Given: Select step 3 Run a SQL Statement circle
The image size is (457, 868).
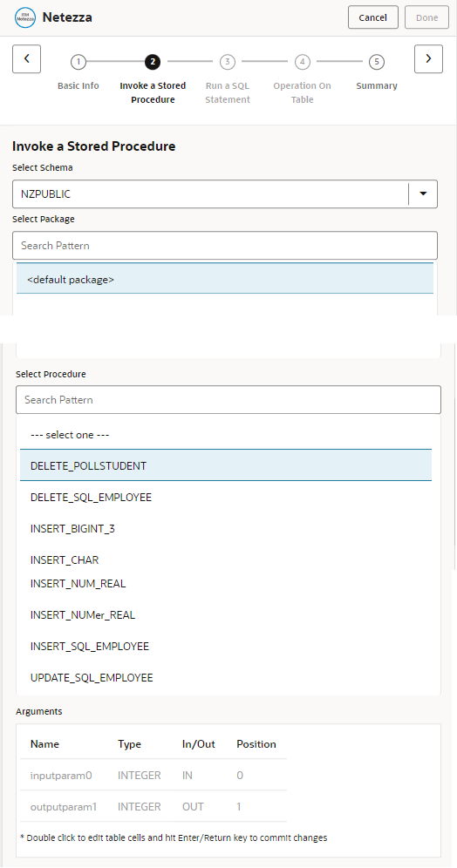Looking at the screenshot, I should pos(227,62).
